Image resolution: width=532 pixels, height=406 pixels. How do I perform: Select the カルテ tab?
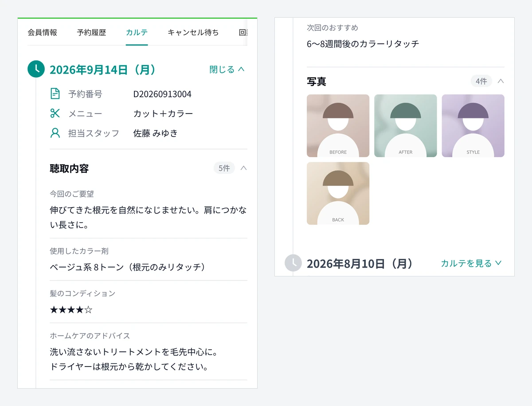(x=137, y=32)
